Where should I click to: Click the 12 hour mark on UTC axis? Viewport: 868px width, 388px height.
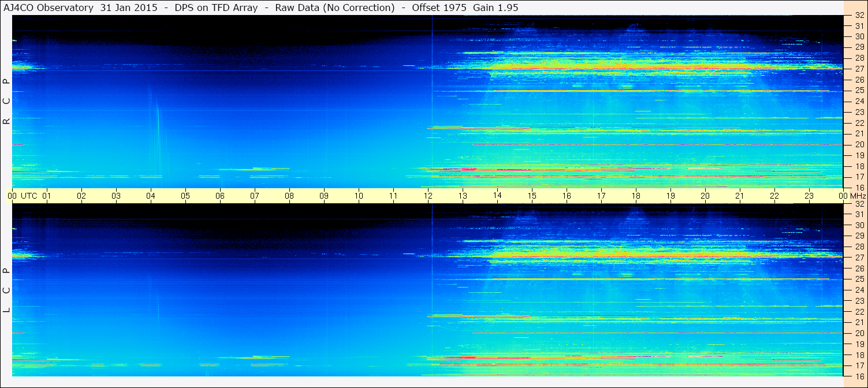coord(428,196)
